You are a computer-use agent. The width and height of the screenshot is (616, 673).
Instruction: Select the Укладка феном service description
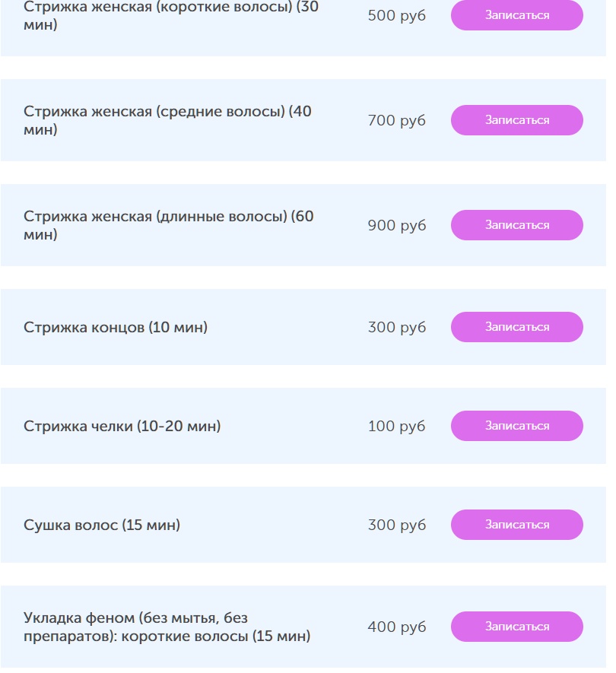click(167, 627)
